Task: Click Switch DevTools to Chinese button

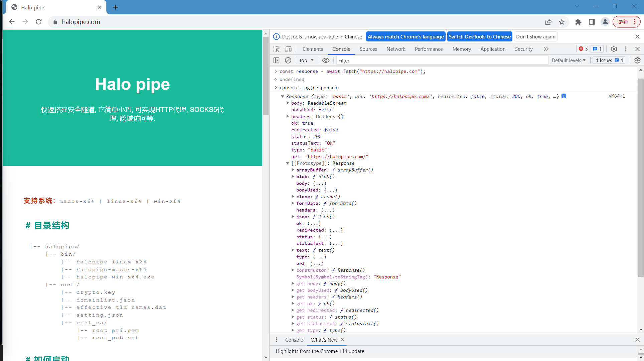Action: click(x=479, y=36)
